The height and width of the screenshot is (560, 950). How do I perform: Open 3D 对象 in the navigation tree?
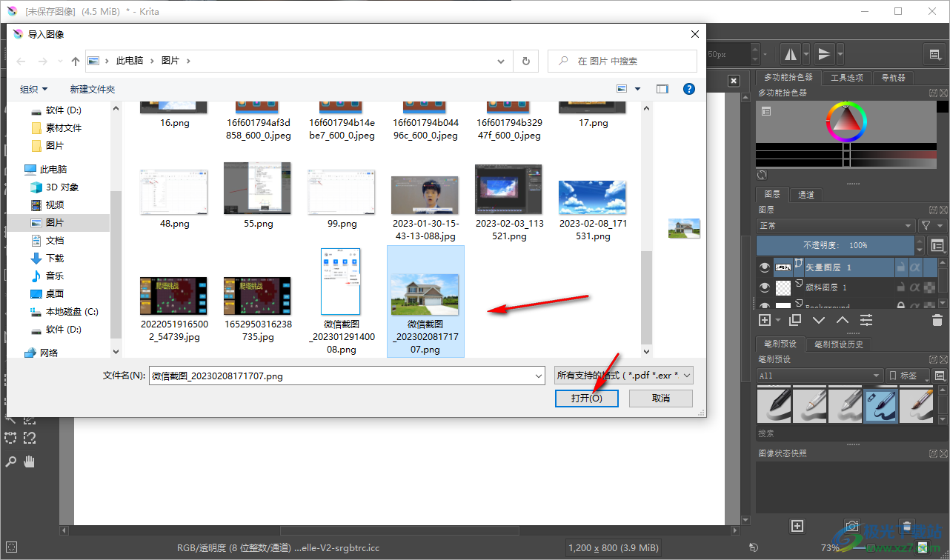(62, 187)
